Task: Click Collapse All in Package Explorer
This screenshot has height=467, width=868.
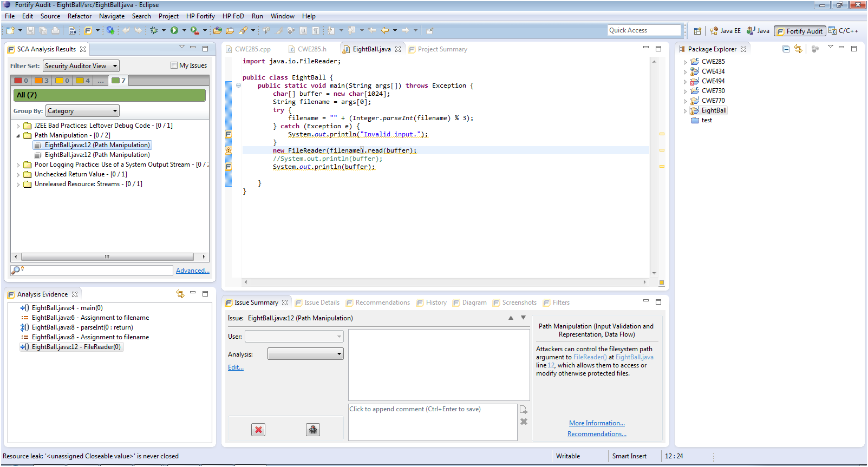Action: click(x=786, y=49)
